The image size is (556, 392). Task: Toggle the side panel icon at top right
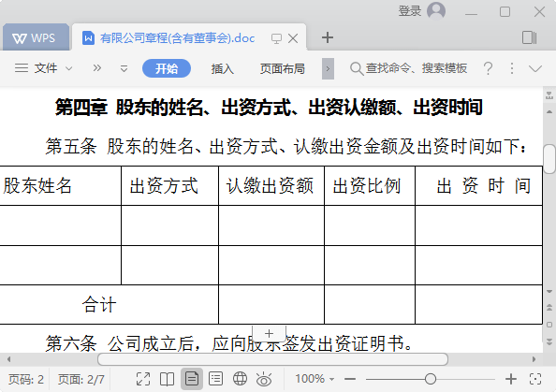[x=530, y=37]
